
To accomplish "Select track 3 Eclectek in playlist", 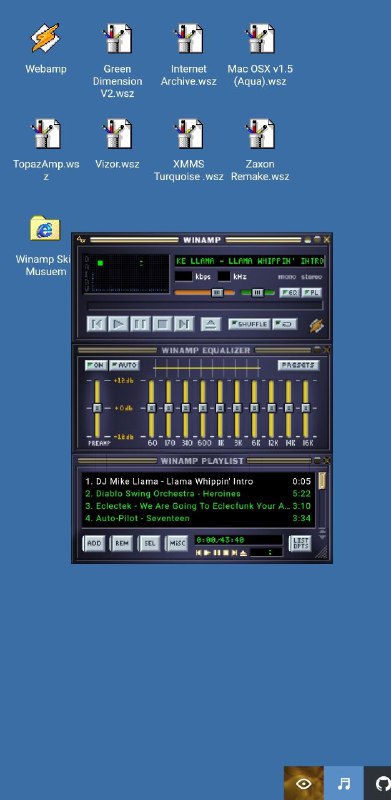I will [198, 506].
